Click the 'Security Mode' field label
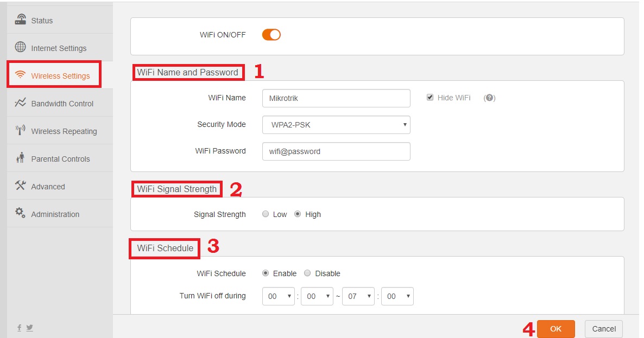The image size is (644, 338). coord(222,124)
